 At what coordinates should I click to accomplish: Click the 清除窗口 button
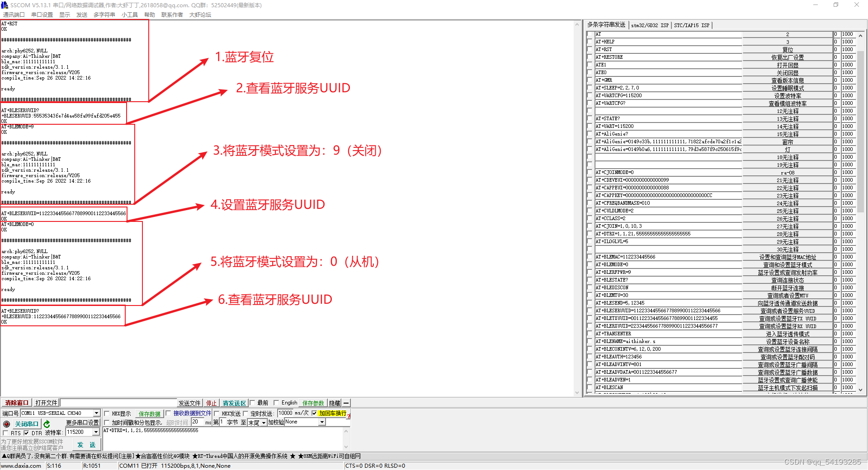17,403
